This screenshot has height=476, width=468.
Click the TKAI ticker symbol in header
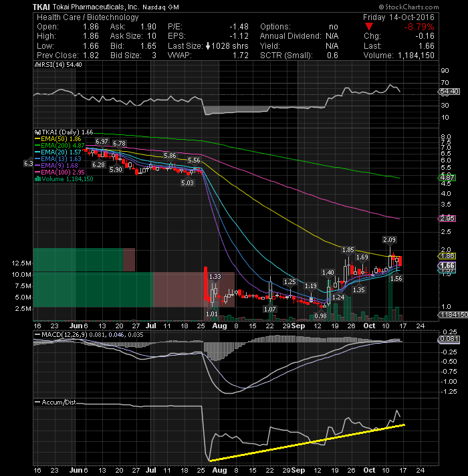pos(41,7)
